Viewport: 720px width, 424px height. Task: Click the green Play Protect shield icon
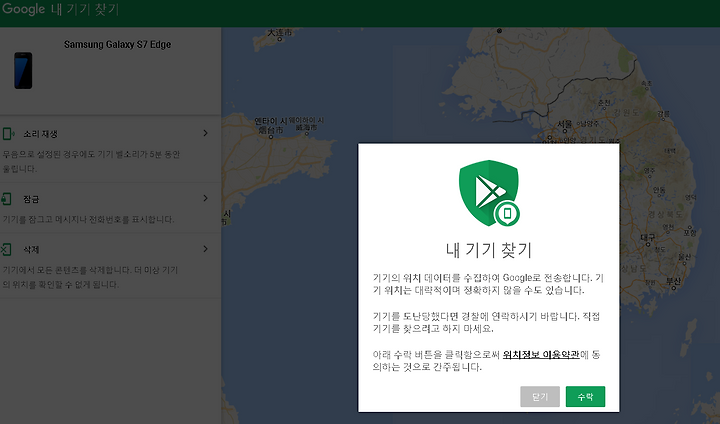tap(489, 193)
